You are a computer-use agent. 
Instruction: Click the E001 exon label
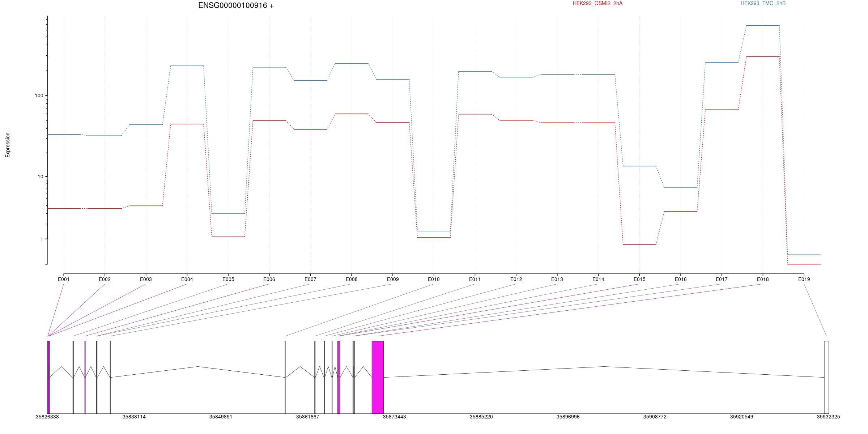[64, 279]
